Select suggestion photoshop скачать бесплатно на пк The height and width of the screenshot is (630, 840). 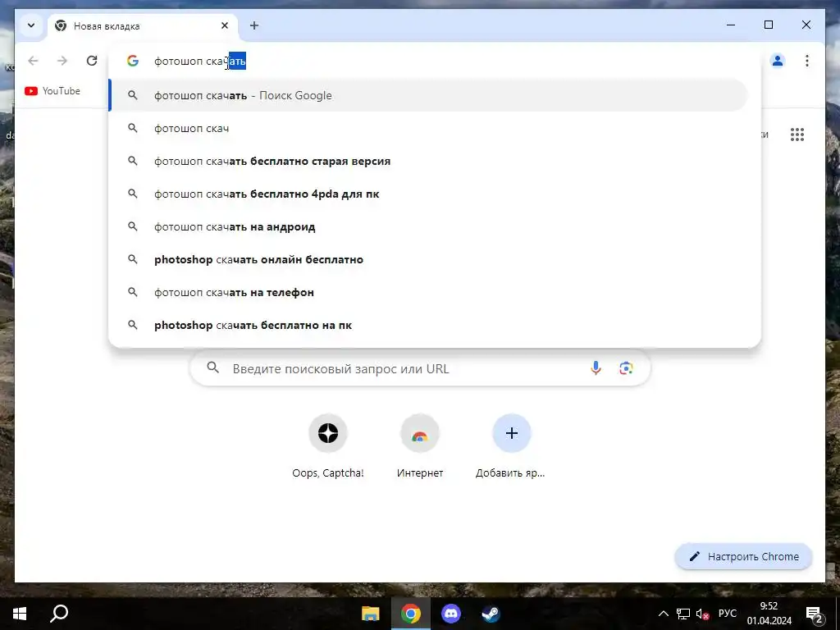[428, 325]
